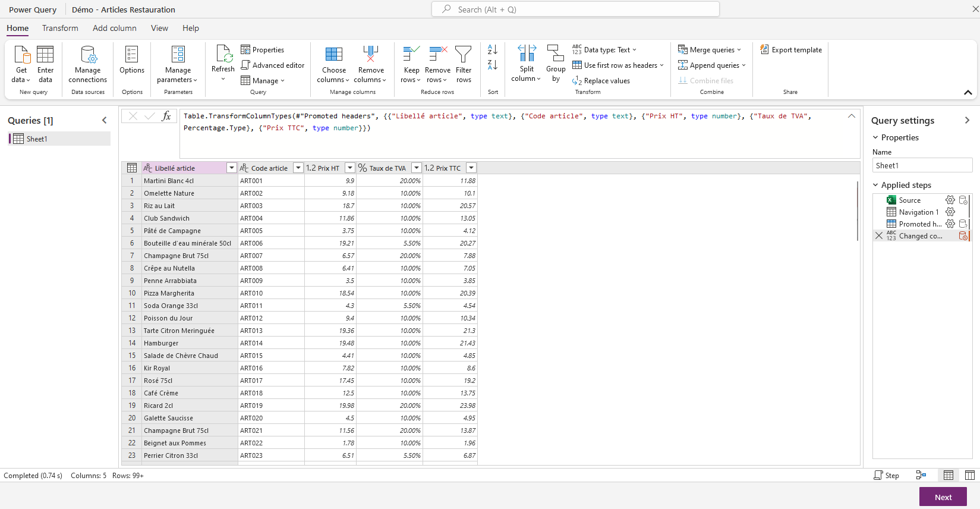
Task: Open the Append queries dropdown
Action: (x=712, y=65)
